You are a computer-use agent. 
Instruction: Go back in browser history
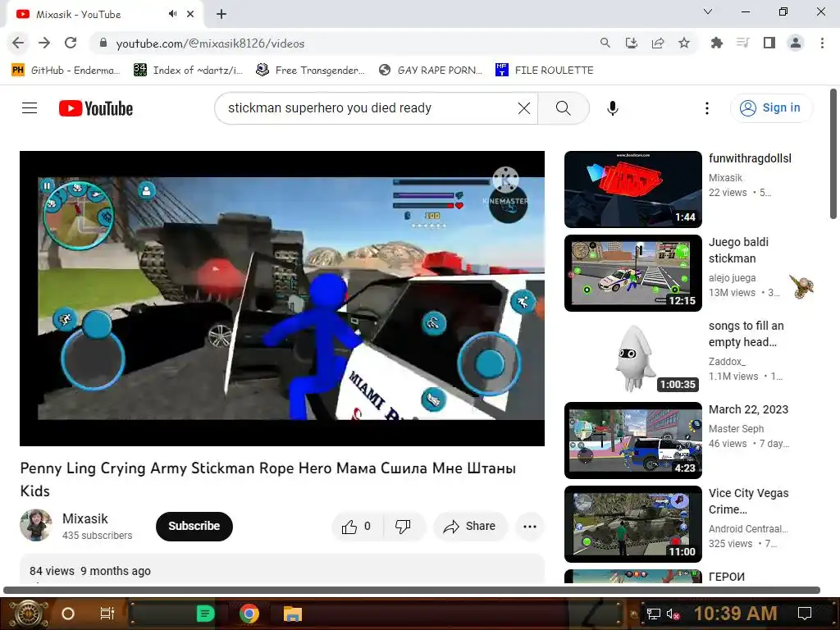(18, 43)
